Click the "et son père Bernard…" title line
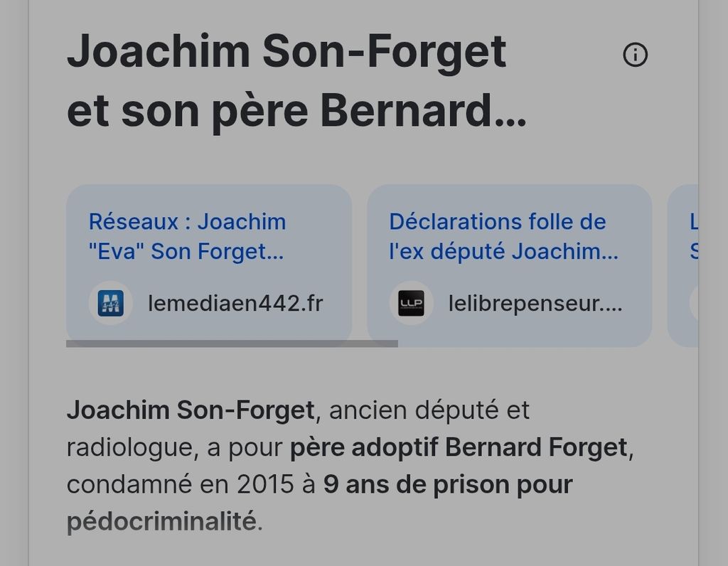The image size is (728, 566). [296, 112]
